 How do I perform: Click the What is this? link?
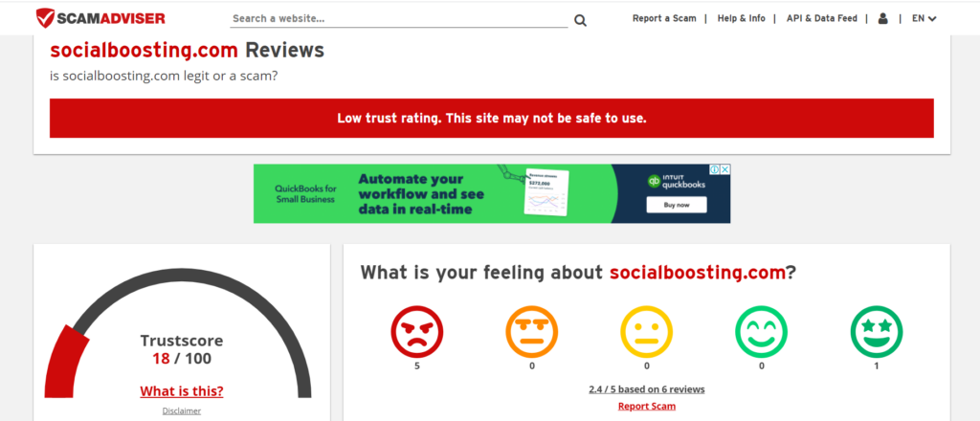[181, 391]
